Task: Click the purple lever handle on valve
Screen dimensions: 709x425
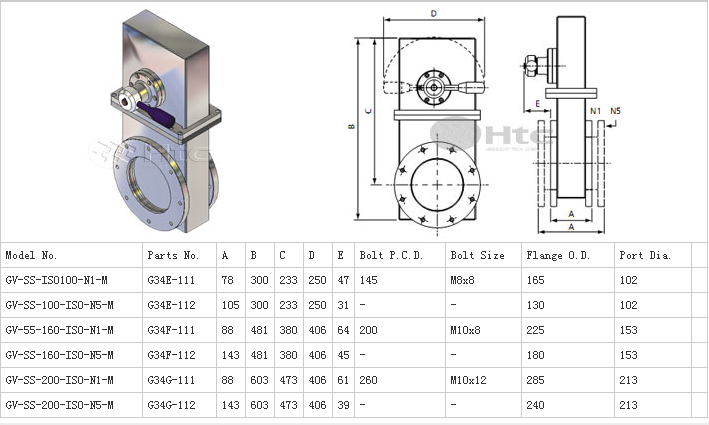Action: [158, 110]
